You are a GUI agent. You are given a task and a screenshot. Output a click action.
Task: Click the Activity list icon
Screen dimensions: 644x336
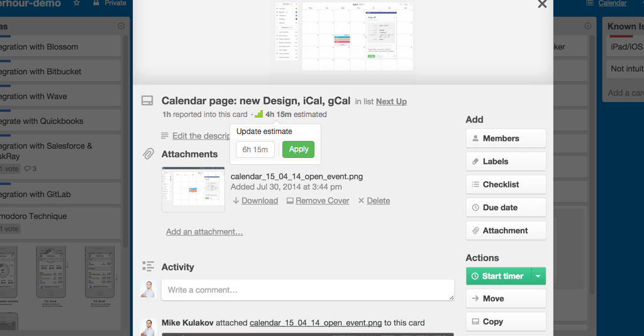(x=148, y=266)
